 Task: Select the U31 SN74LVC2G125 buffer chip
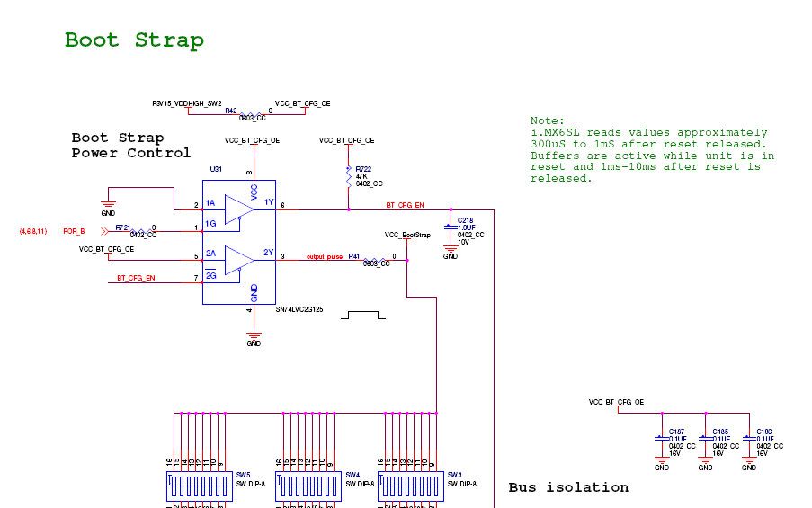tap(238, 243)
